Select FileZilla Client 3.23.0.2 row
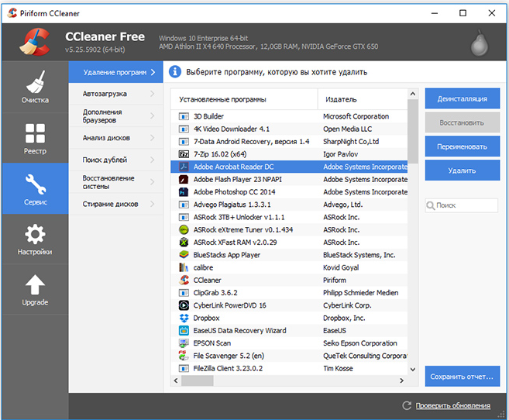The height and width of the screenshot is (420, 509). click(x=289, y=368)
